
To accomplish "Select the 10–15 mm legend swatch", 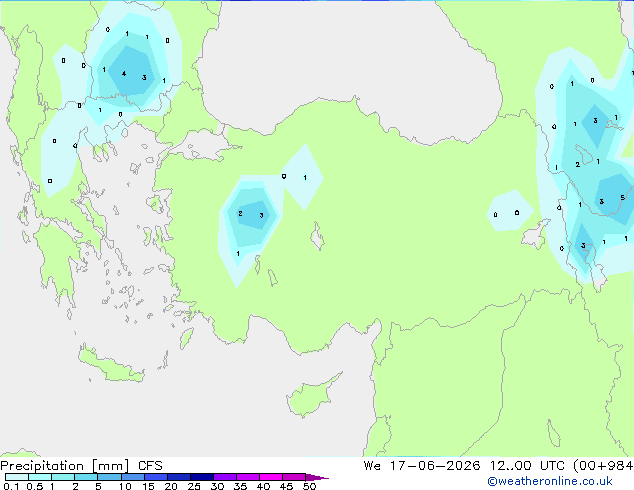I will (133, 477).
